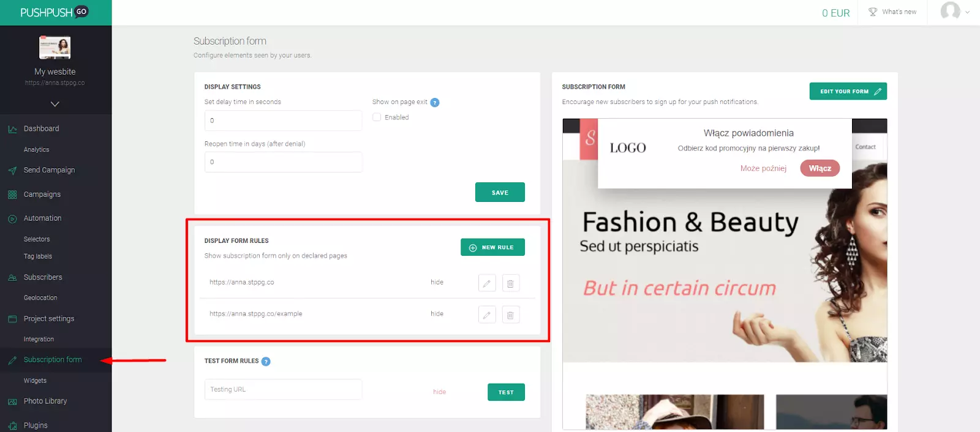Select the https://anna.stppg.co rule text
Viewport: 980px width, 432px height.
(242, 282)
